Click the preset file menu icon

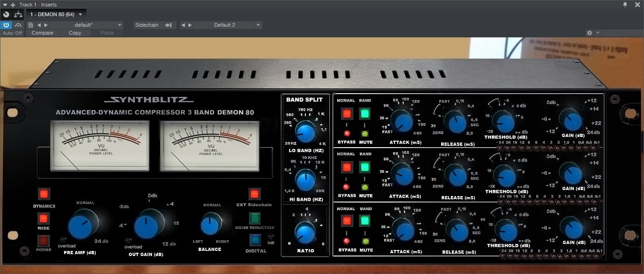click(x=30, y=25)
